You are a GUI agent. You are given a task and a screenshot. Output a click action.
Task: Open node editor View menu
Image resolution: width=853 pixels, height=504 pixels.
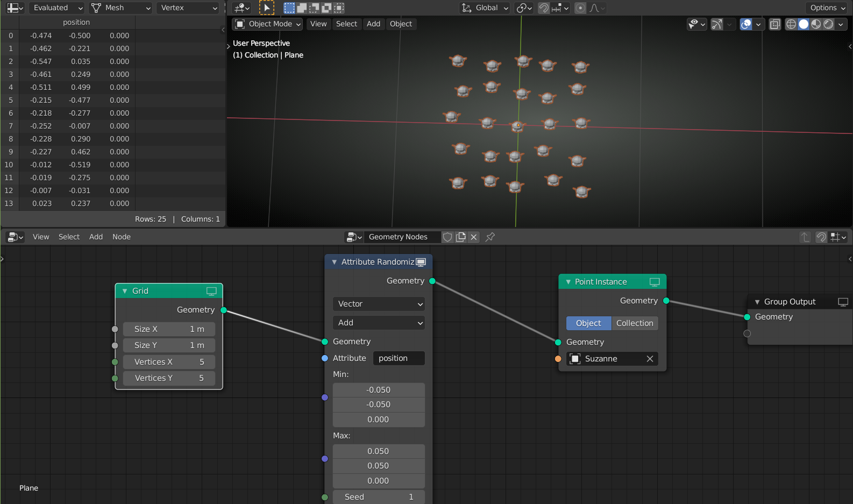(x=41, y=237)
